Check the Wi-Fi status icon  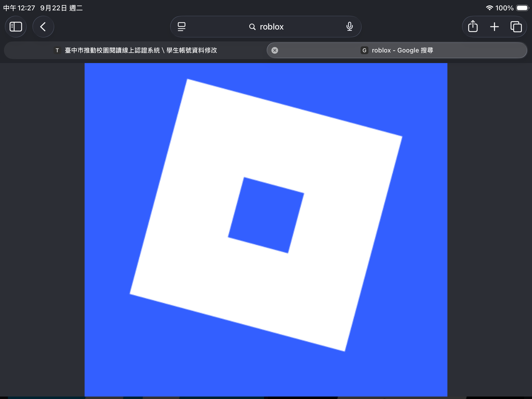pos(489,8)
